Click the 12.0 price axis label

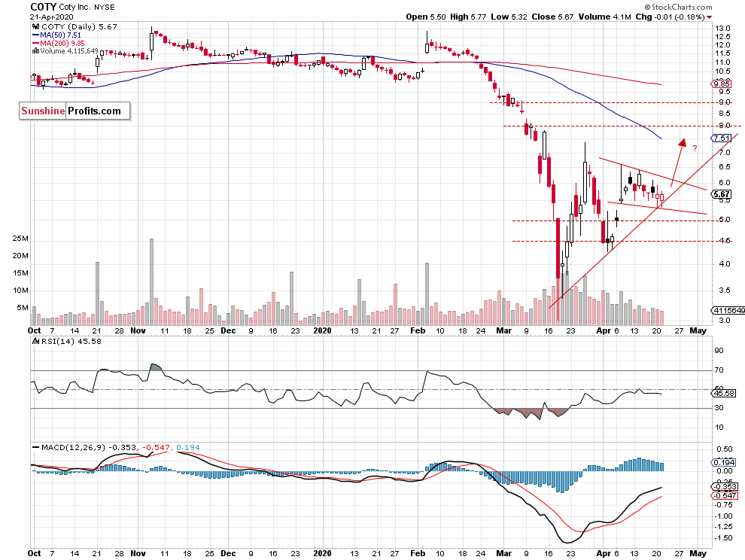[x=722, y=45]
